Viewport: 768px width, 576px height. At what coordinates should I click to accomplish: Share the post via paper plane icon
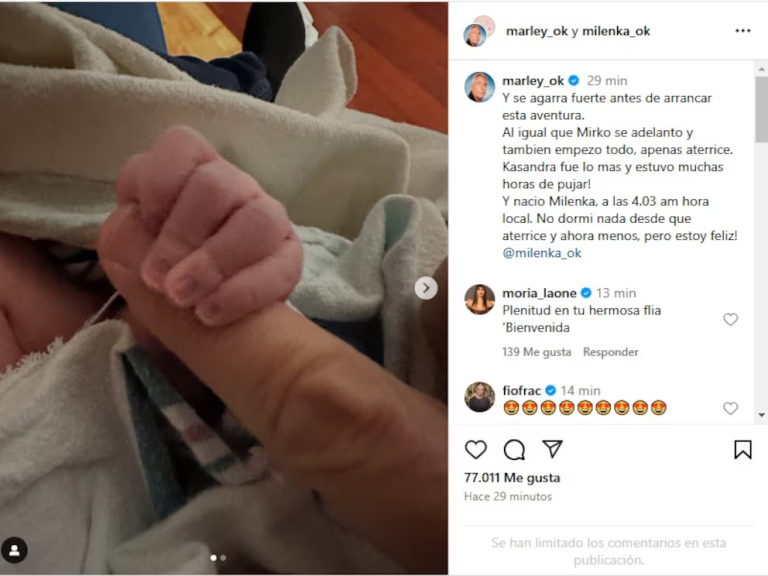pyautogui.click(x=552, y=449)
